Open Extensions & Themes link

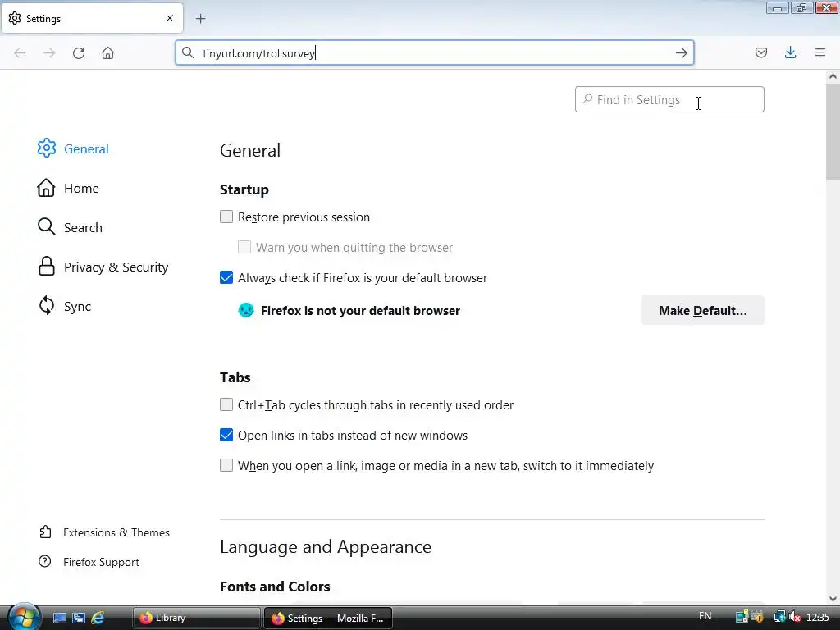[104, 532]
